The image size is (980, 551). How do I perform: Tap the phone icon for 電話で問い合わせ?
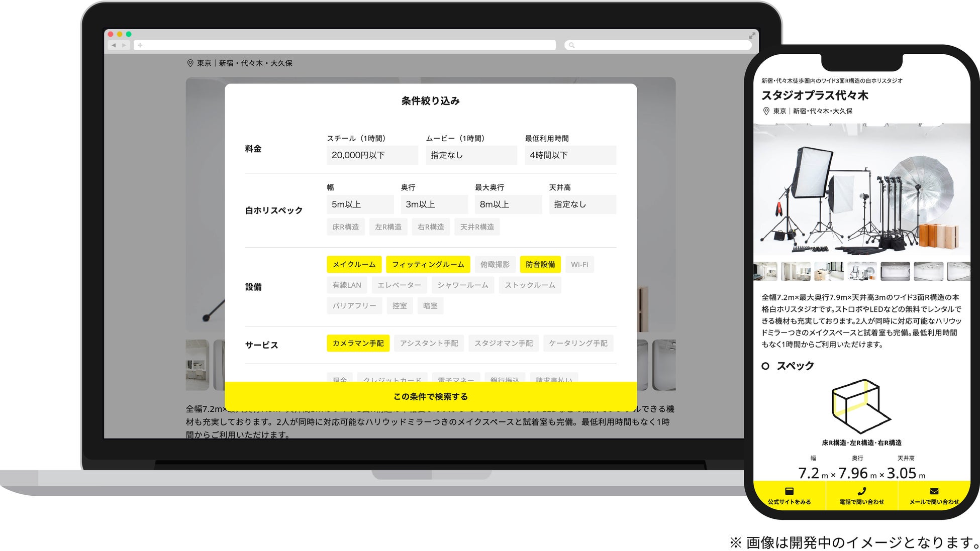coord(861,491)
